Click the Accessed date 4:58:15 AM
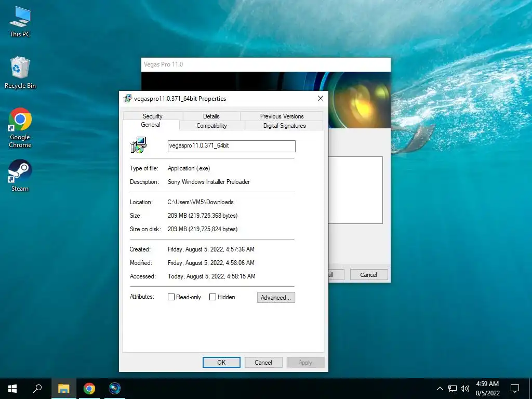Image resolution: width=532 pixels, height=399 pixels. 211,276
